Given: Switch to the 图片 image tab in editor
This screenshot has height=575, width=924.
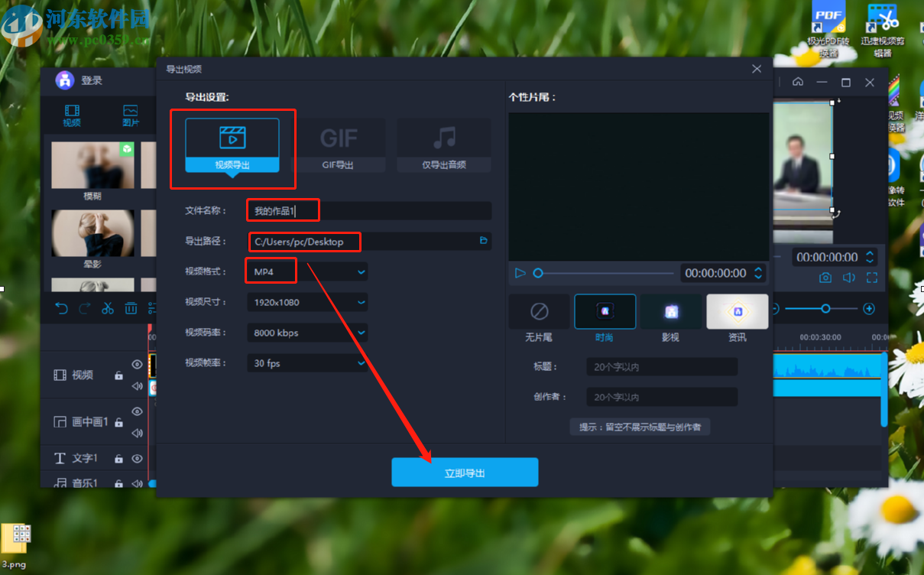Looking at the screenshot, I should click(x=131, y=115).
